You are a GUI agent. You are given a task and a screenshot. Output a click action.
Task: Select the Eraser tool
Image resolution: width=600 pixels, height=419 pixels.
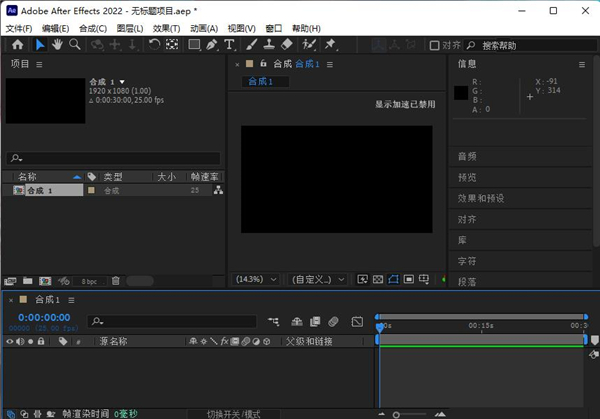(286, 45)
